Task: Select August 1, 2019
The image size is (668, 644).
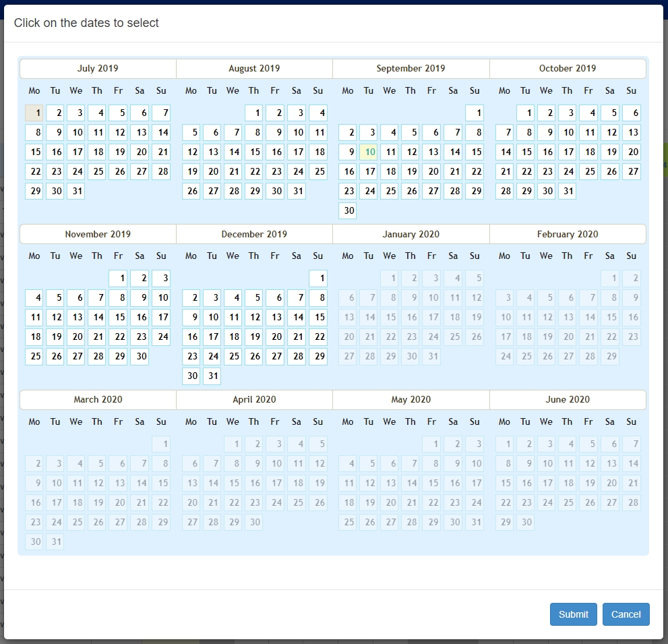Action: (x=254, y=113)
